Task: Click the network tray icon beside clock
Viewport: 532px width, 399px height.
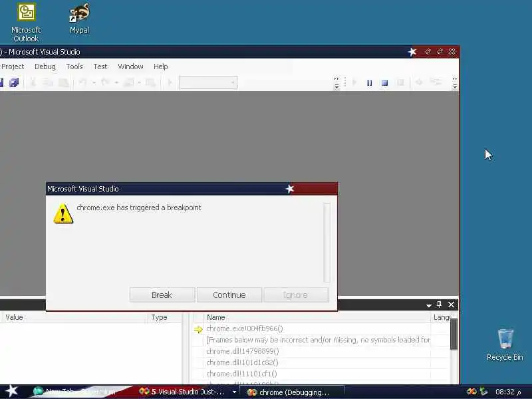Action: [x=483, y=392]
